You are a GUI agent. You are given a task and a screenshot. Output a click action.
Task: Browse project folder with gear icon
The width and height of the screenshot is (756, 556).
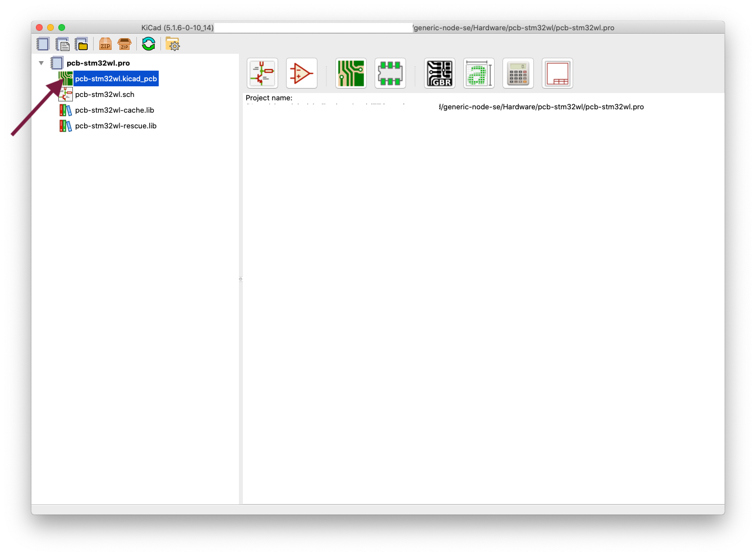(173, 44)
